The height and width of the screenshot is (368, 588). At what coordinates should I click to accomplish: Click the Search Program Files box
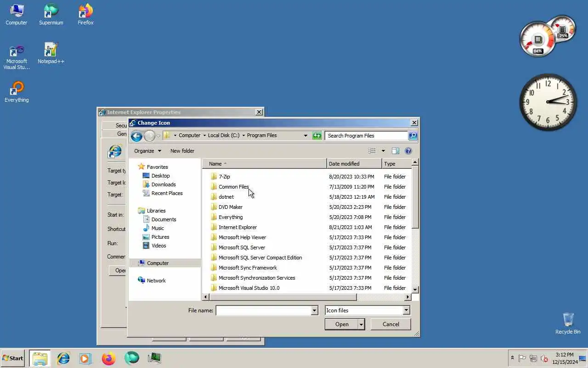click(x=367, y=136)
